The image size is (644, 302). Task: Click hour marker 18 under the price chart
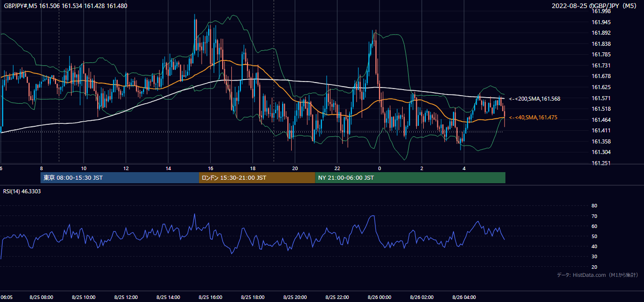click(253, 168)
